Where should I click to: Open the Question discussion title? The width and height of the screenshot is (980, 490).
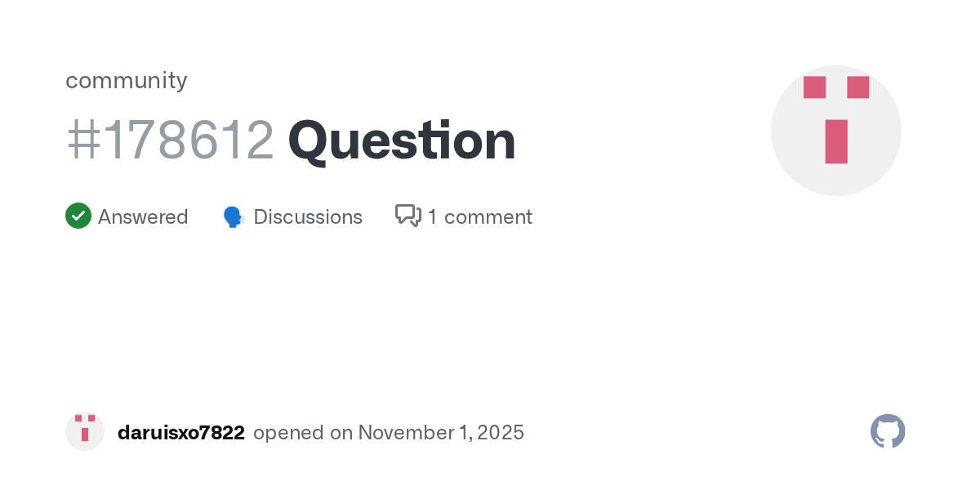[402, 140]
